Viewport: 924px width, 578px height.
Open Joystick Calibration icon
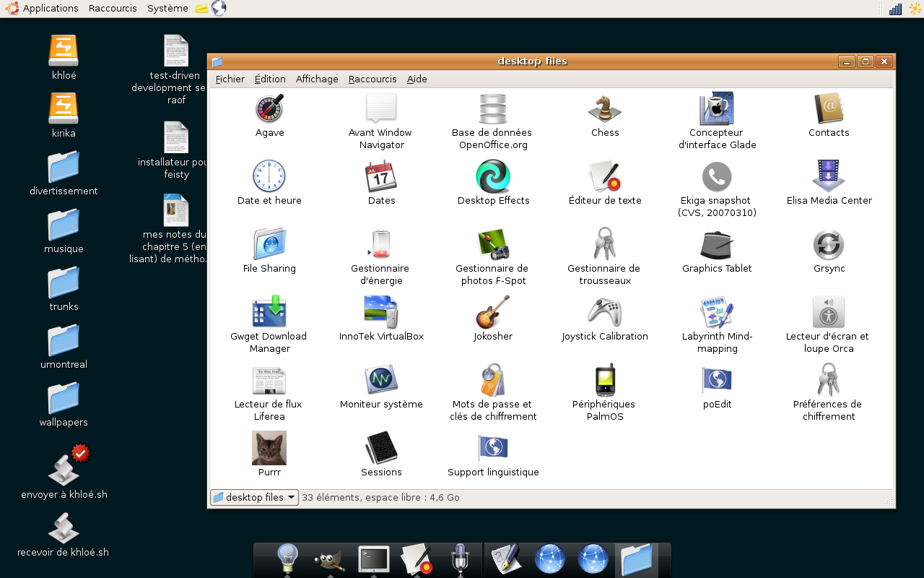pyautogui.click(x=605, y=312)
